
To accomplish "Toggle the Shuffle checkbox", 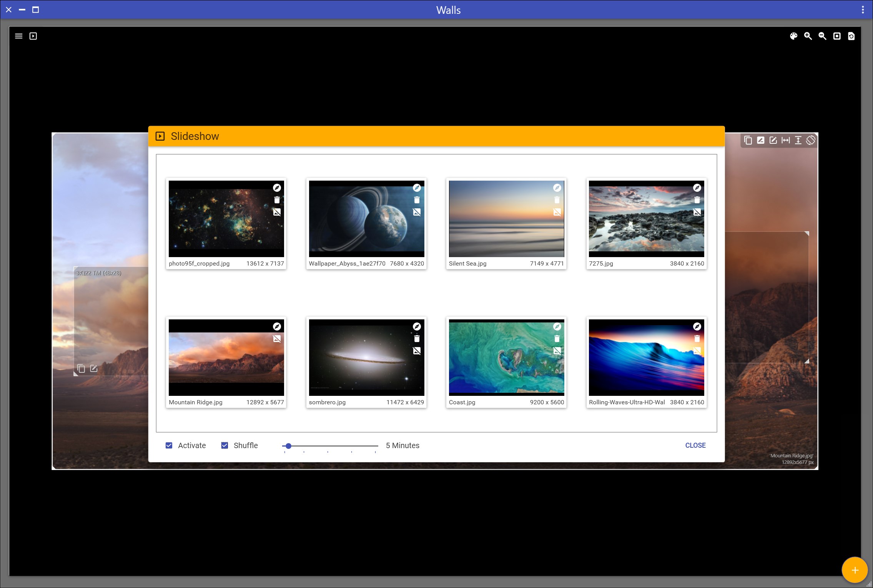I will point(225,445).
